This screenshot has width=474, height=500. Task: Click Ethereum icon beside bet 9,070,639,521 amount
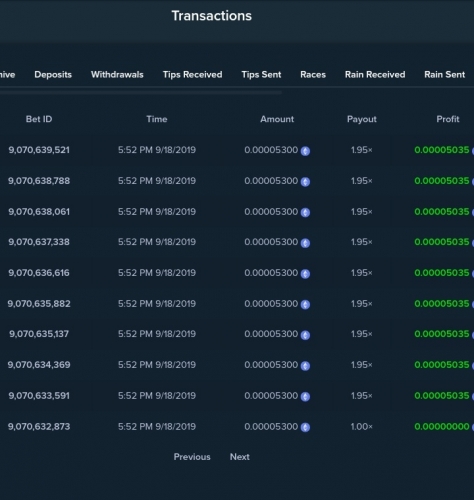(305, 151)
